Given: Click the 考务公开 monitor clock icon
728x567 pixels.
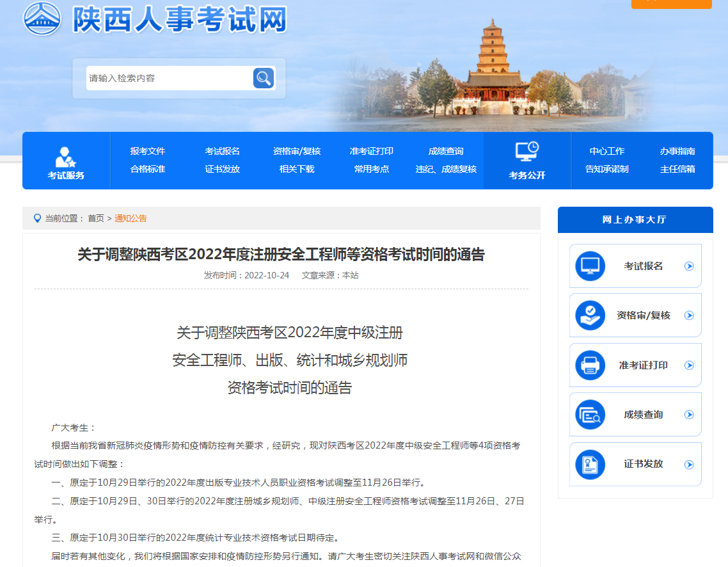Looking at the screenshot, I should pos(527,152).
